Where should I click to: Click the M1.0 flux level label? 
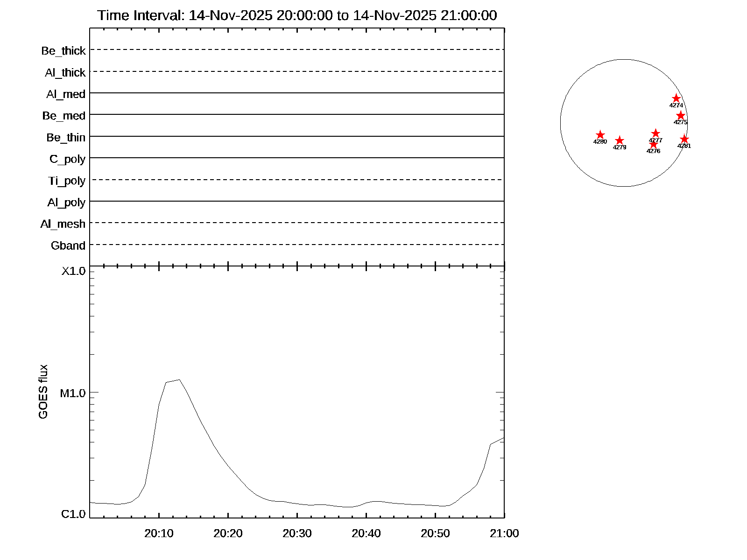pyautogui.click(x=73, y=393)
